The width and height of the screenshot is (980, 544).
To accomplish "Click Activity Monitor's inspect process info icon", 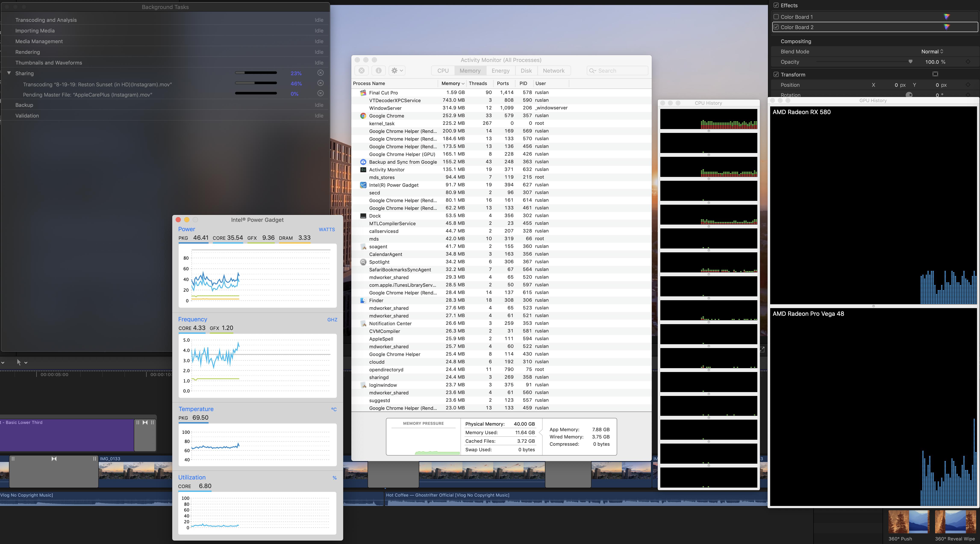I will [x=378, y=70].
